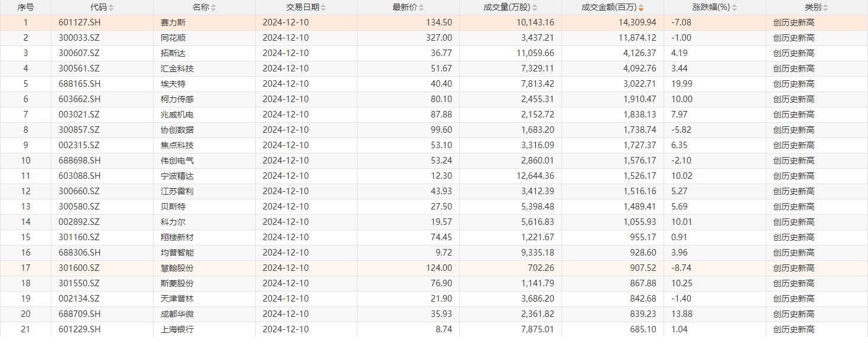
Task: Click the orange sort arrow beside 成交金额(百万)
Action: click(x=641, y=8)
